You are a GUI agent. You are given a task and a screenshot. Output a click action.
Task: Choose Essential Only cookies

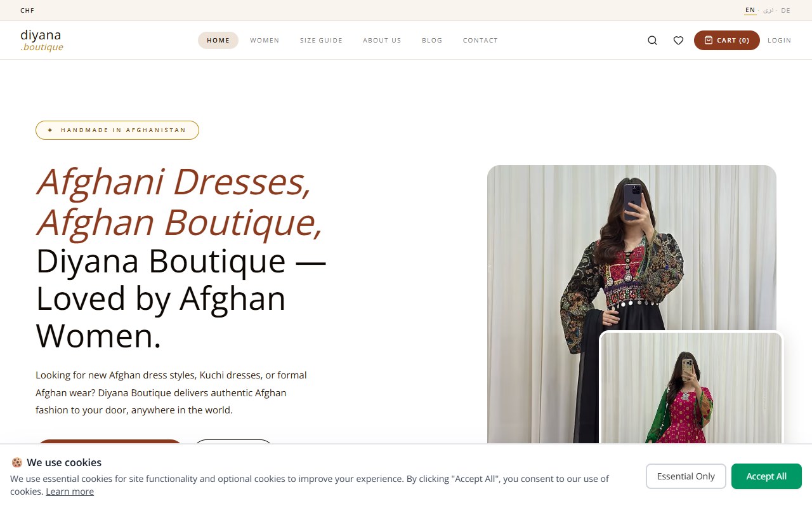pos(686,476)
